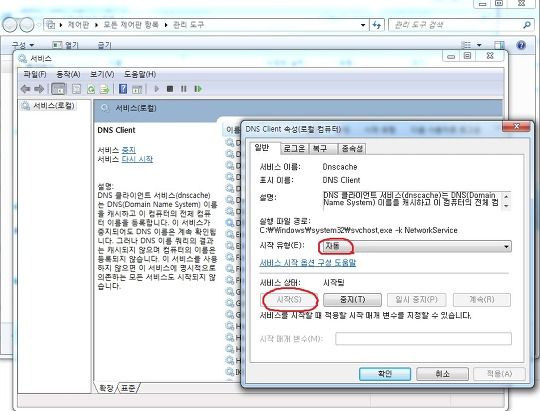The height and width of the screenshot is (411, 540).
Task: Open the 파일(F) menu in Services
Action: (x=35, y=74)
